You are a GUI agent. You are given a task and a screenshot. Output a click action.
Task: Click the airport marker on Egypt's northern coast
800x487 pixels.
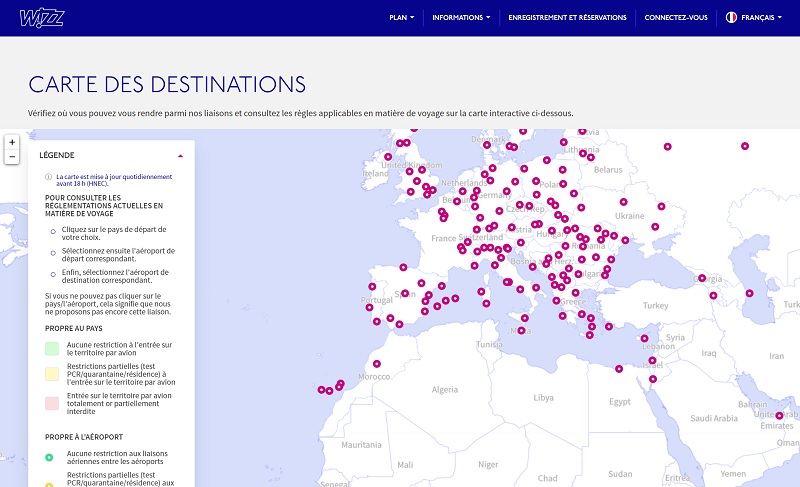(x=619, y=370)
